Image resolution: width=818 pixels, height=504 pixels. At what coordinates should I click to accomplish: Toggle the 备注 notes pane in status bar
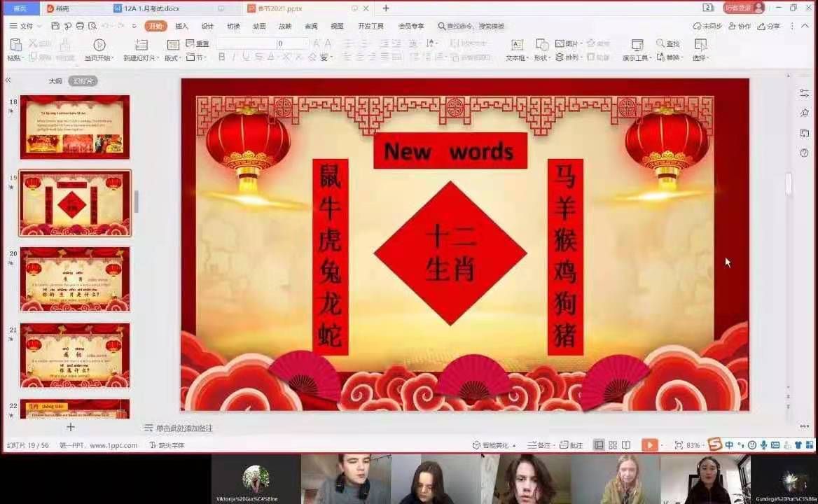pyautogui.click(x=539, y=445)
